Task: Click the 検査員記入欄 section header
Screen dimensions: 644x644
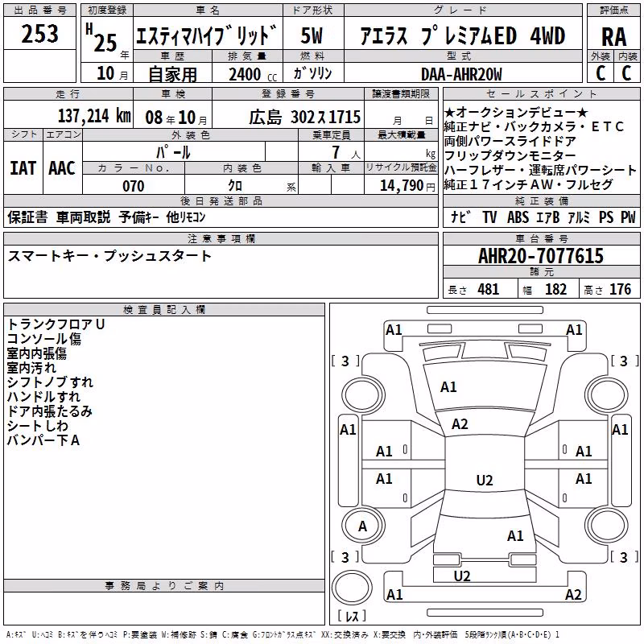Action: (x=164, y=310)
